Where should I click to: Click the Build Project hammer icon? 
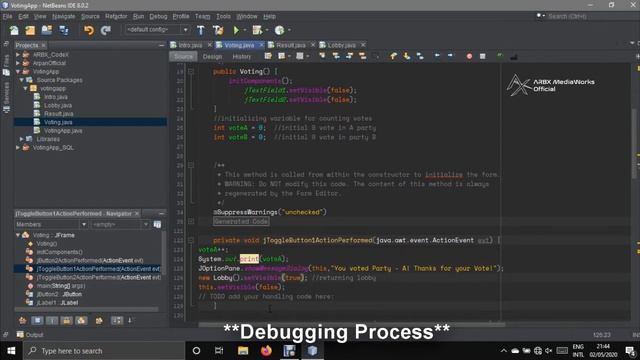coord(200,30)
